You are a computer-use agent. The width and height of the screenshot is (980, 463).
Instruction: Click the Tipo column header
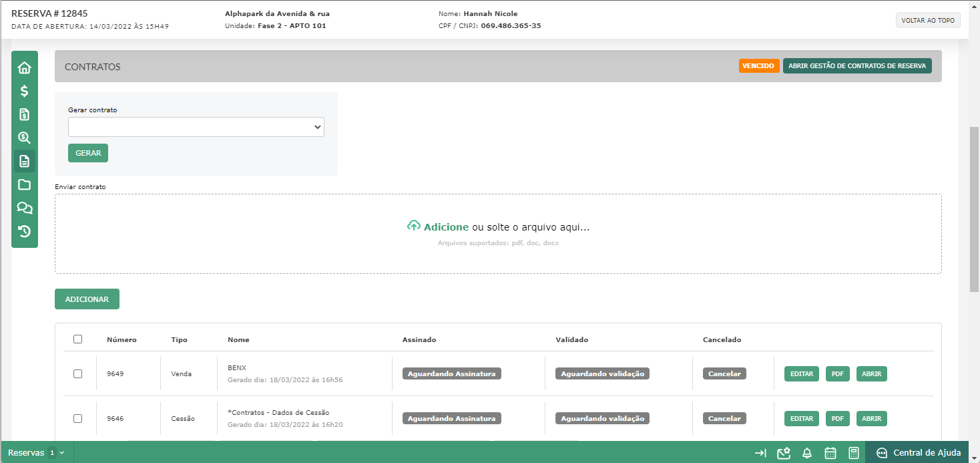pos(179,340)
